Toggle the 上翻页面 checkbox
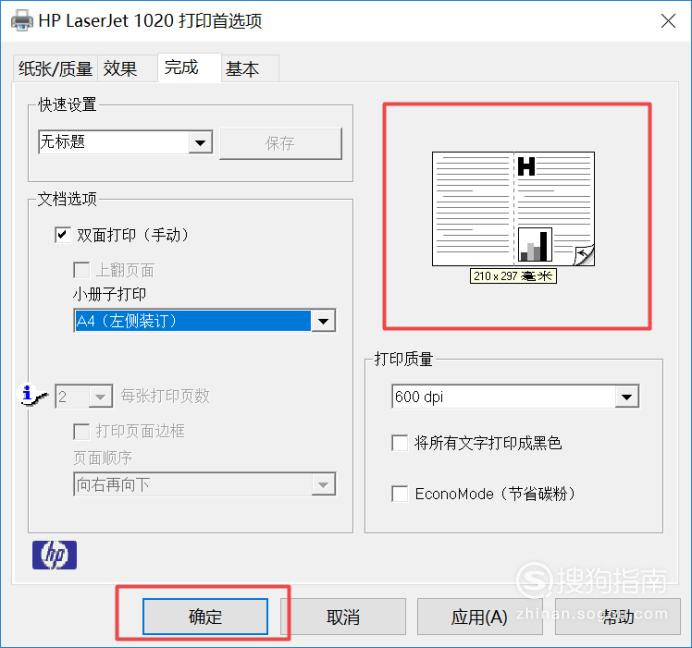 (x=81, y=270)
